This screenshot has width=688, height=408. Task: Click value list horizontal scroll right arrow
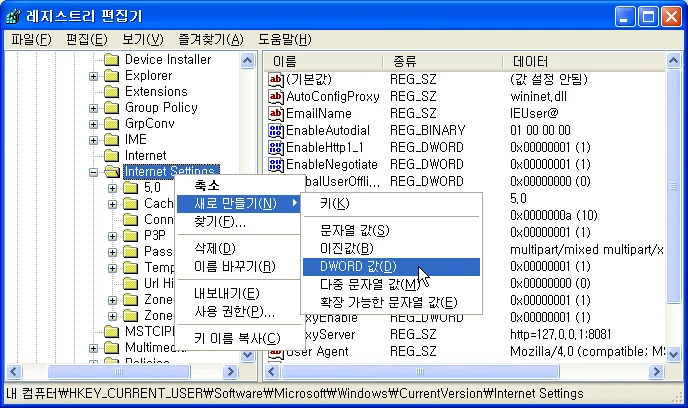pos(656,372)
